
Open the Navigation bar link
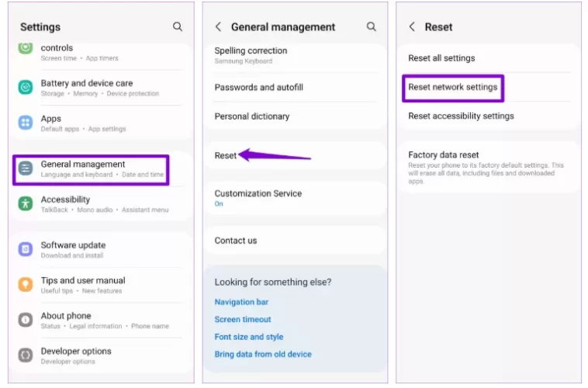pyautogui.click(x=241, y=302)
